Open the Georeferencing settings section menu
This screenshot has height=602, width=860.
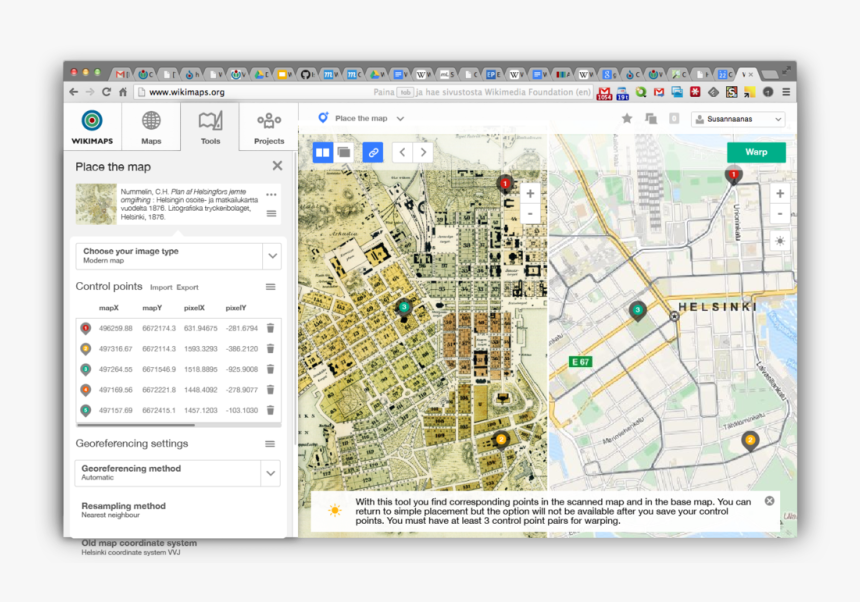(270, 444)
